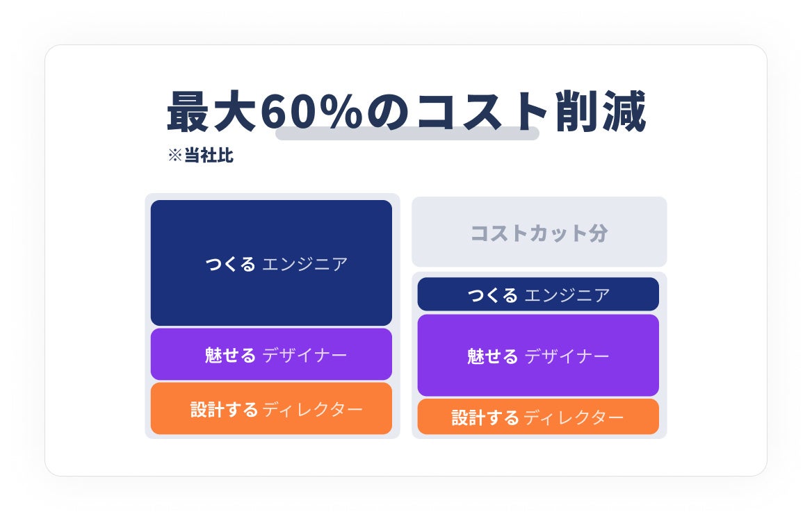Click the gray "コストカット分" box

539,233
